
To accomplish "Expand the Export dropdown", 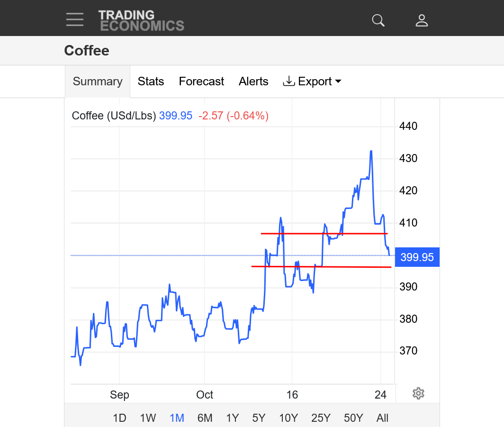I will (312, 82).
